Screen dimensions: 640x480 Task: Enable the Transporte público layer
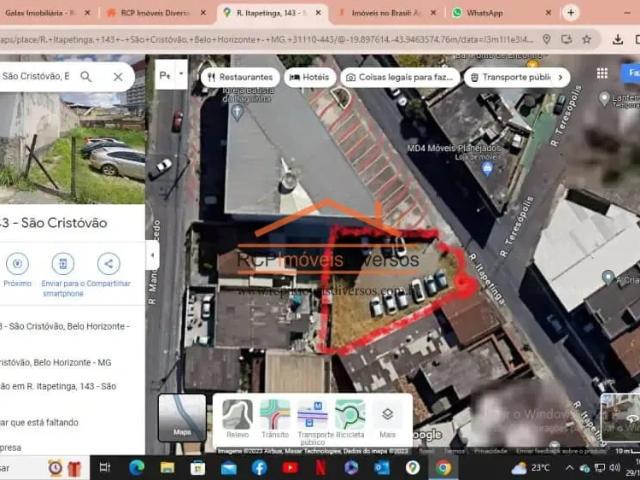click(x=313, y=422)
